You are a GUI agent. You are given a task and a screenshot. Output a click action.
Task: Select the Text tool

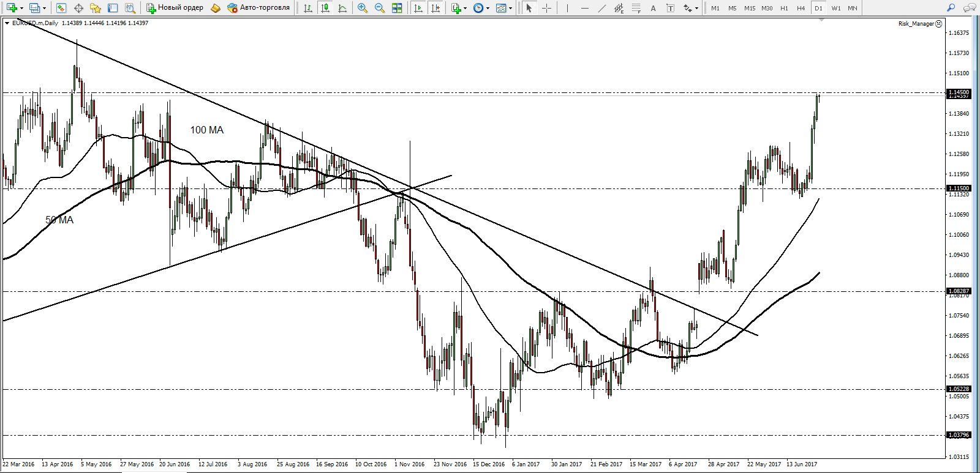pos(653,8)
